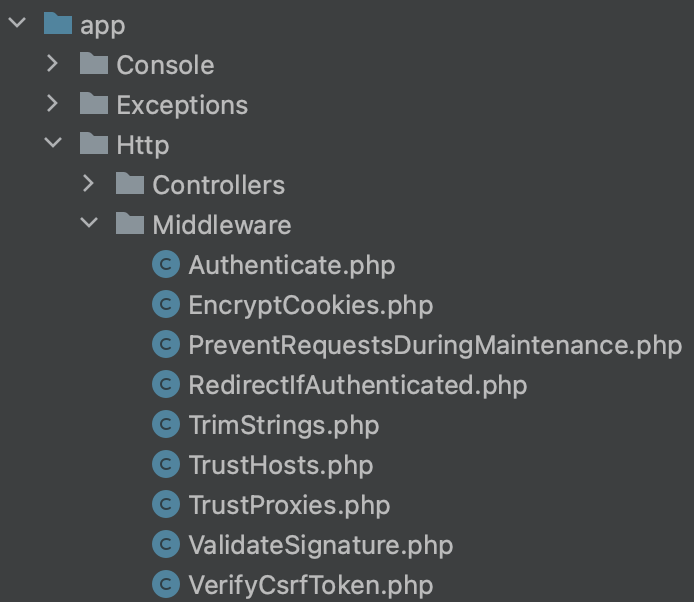Expand the Controllers folder arrow

89,184
